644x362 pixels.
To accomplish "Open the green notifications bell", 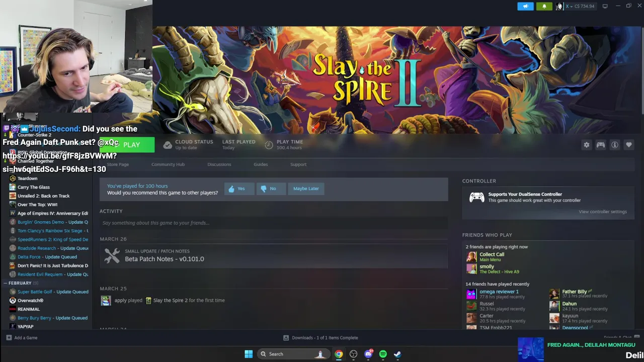I will coord(544,6).
